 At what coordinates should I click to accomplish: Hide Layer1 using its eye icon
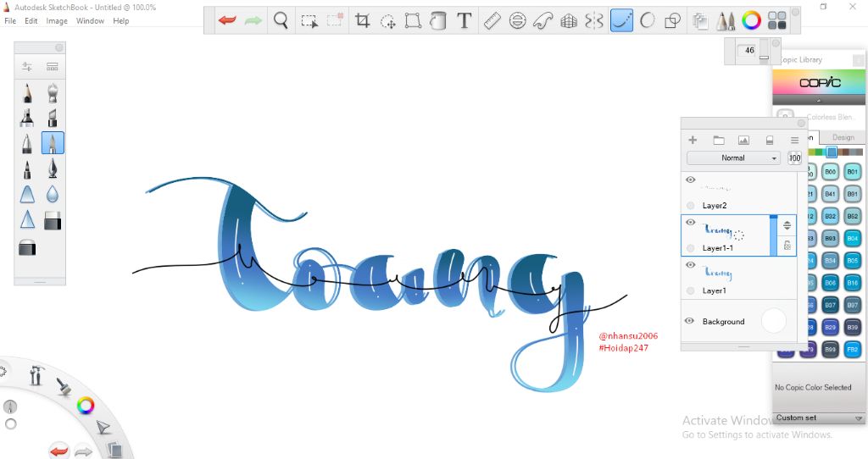click(690, 265)
